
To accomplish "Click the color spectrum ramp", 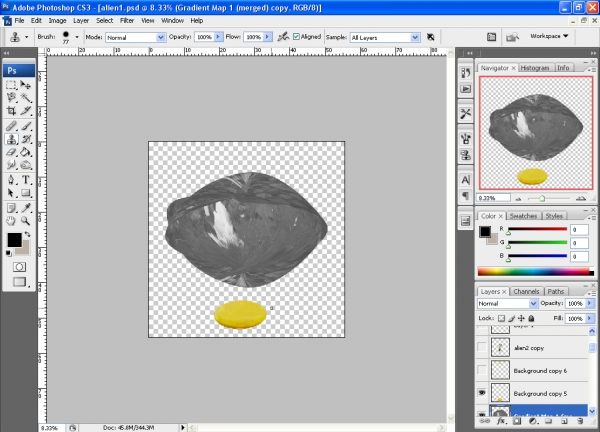I will [536, 272].
